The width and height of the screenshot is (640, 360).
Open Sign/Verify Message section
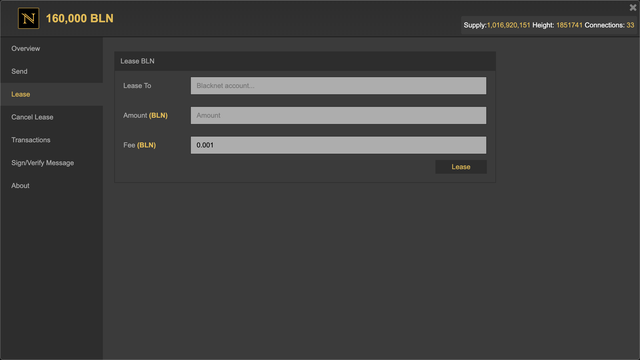click(x=42, y=163)
